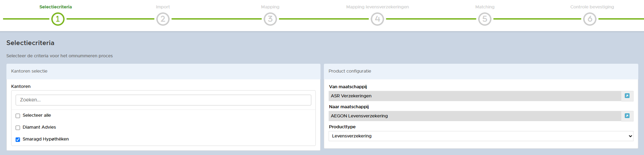Viewport: 644px width, 155px height.
Task: Switch to the Import step label
Action: pos(163,7)
